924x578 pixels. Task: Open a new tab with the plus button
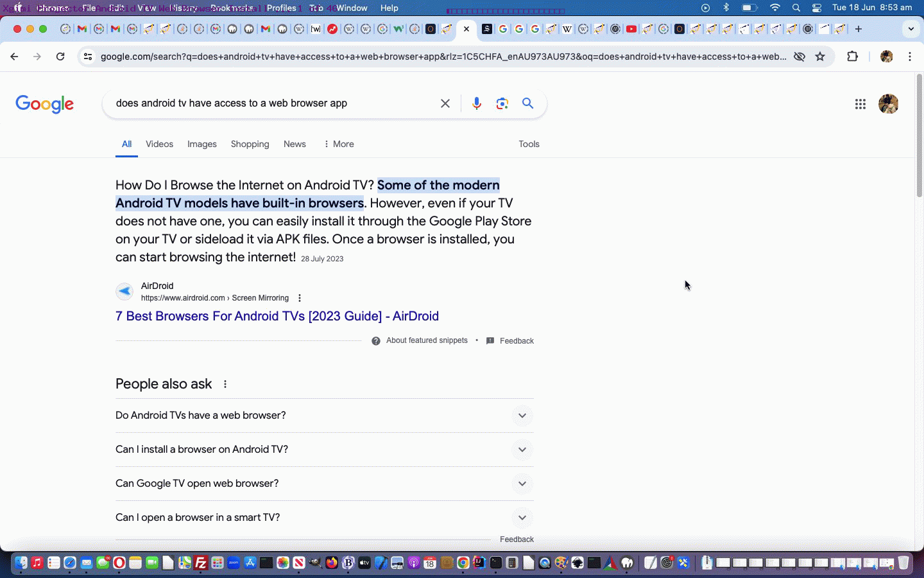click(859, 29)
